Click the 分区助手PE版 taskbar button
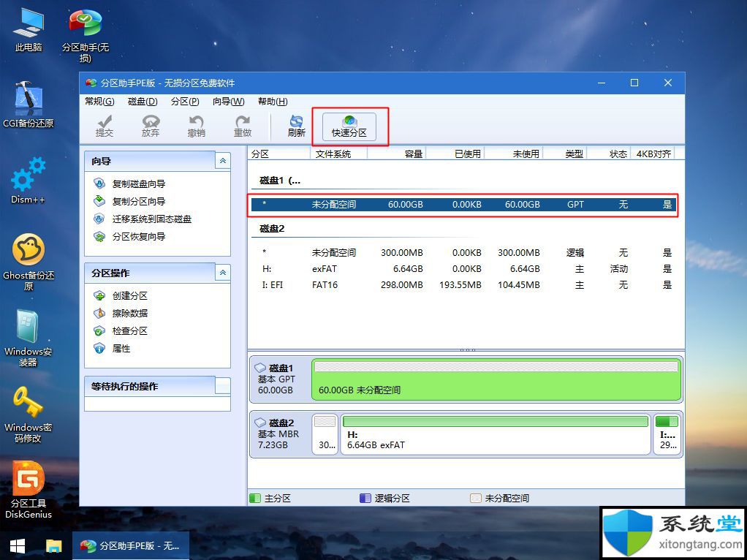Viewport: 747px width, 560px height. [131, 545]
